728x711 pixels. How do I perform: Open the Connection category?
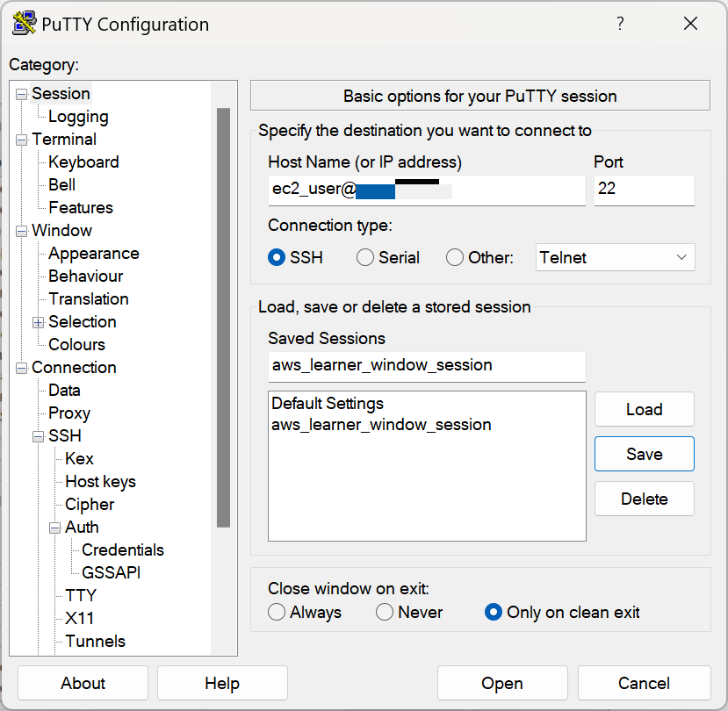[74, 368]
